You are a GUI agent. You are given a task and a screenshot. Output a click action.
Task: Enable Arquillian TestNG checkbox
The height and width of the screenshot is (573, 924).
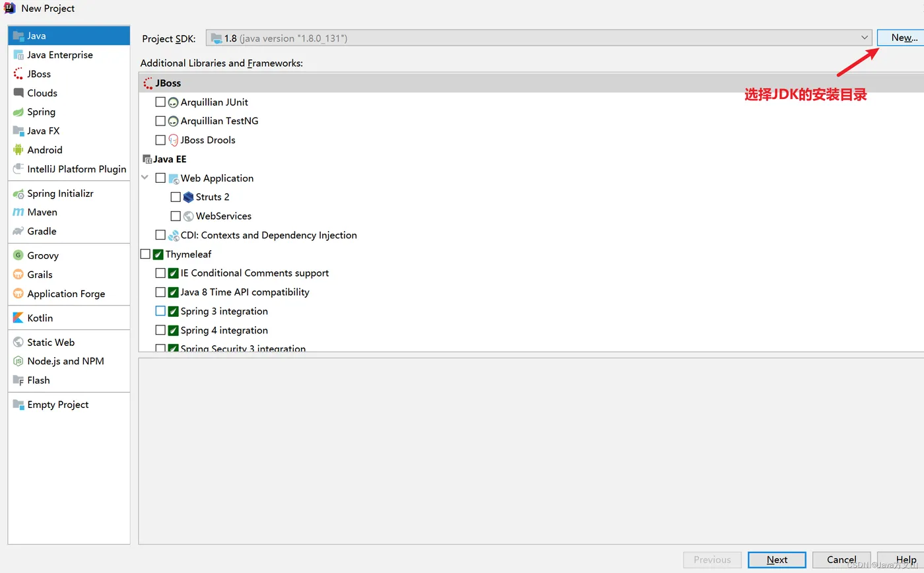(160, 121)
